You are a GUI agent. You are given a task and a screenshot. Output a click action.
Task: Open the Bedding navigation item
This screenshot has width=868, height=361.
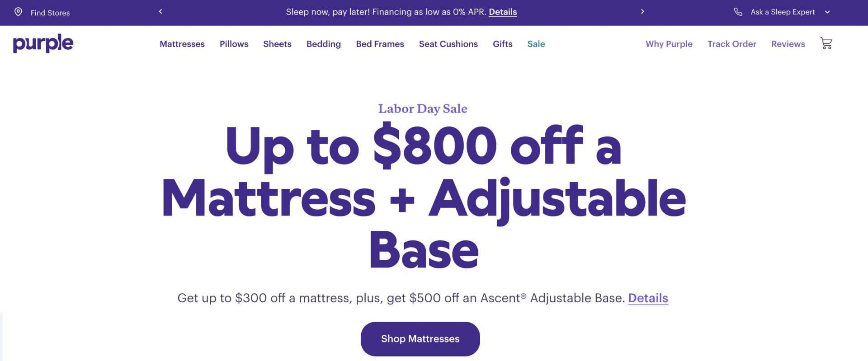pos(324,44)
